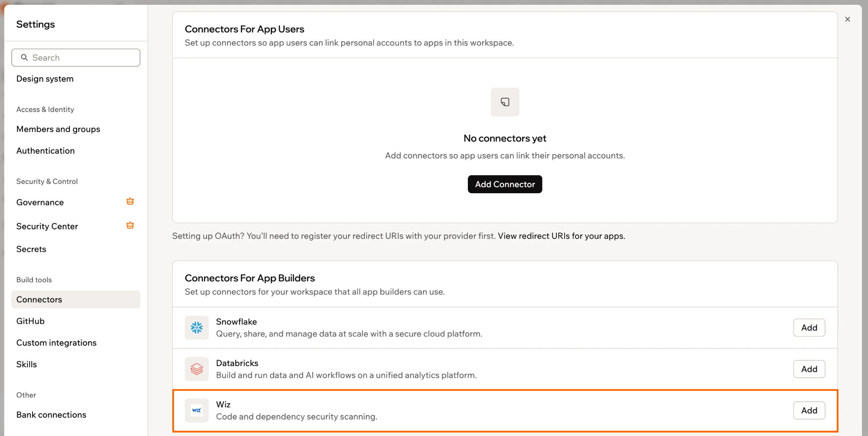Click the Other section label
Screen dimensions: 868x436
coord(26,395)
